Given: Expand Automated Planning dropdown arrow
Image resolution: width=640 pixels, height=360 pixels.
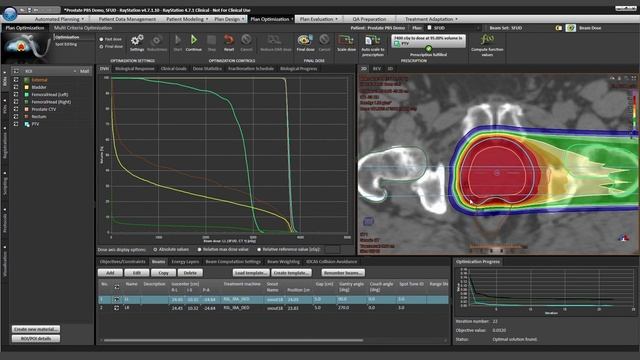Looking at the screenshot, I should coord(82,19).
